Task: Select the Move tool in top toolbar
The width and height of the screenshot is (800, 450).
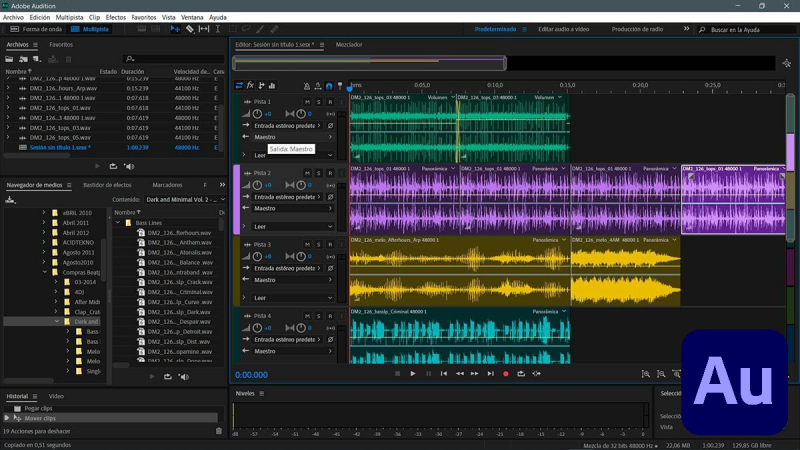Action: [173, 29]
